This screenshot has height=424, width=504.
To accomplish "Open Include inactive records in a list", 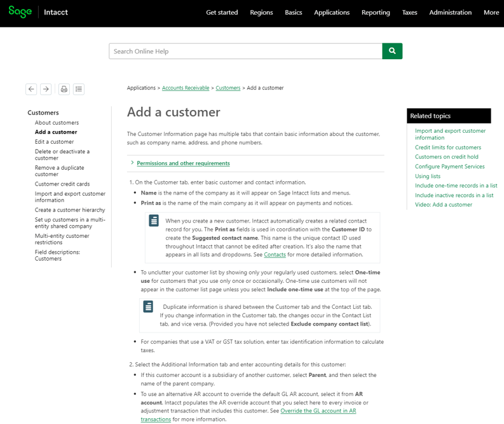I will click(x=454, y=195).
